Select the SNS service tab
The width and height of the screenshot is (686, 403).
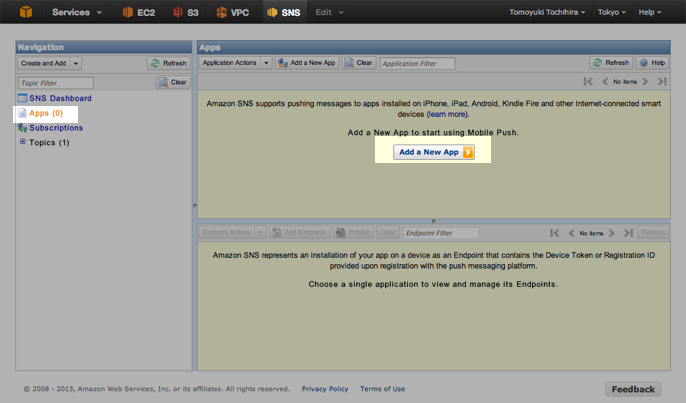(284, 12)
